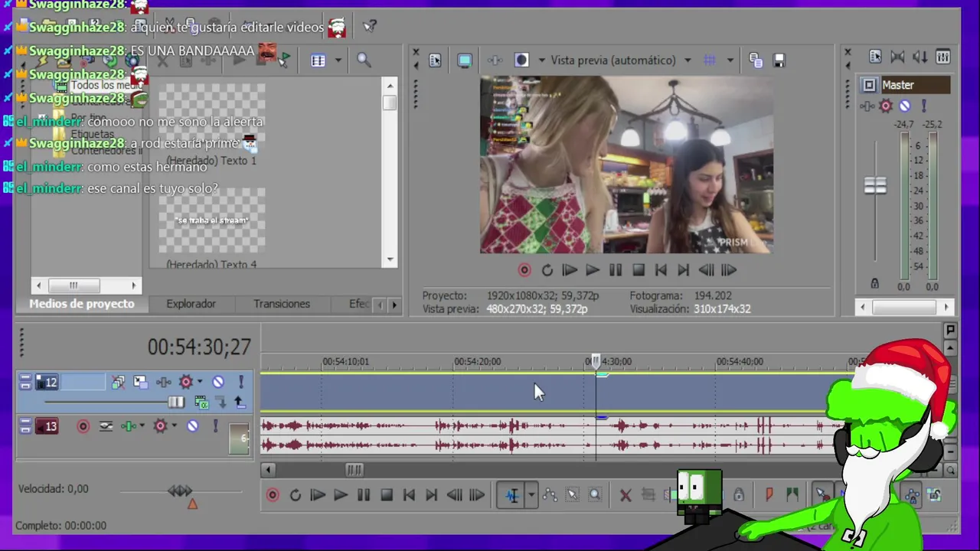Toggle preview on external monitor

tap(465, 60)
